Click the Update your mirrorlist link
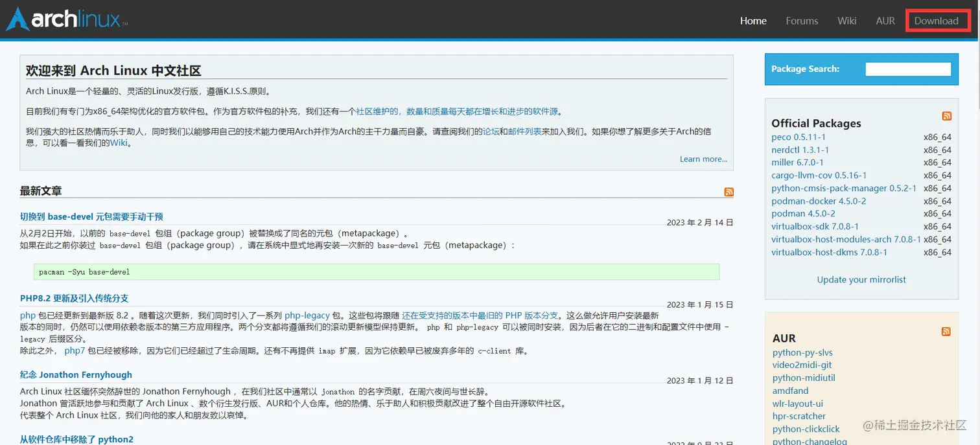The width and height of the screenshot is (980, 445). point(861,280)
